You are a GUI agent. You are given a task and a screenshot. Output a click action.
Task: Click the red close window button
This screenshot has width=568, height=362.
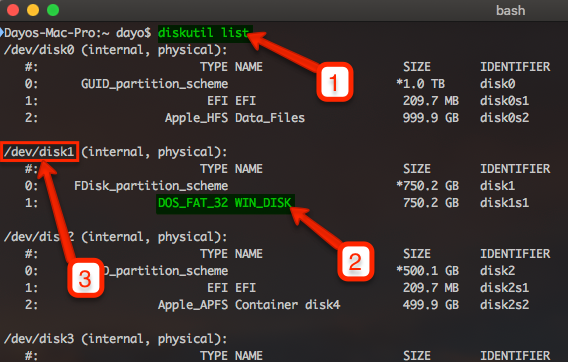[x=13, y=9]
